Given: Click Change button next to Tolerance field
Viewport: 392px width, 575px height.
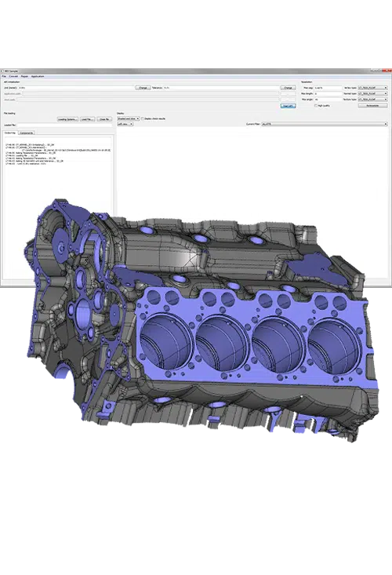Looking at the screenshot, I should click(288, 88).
